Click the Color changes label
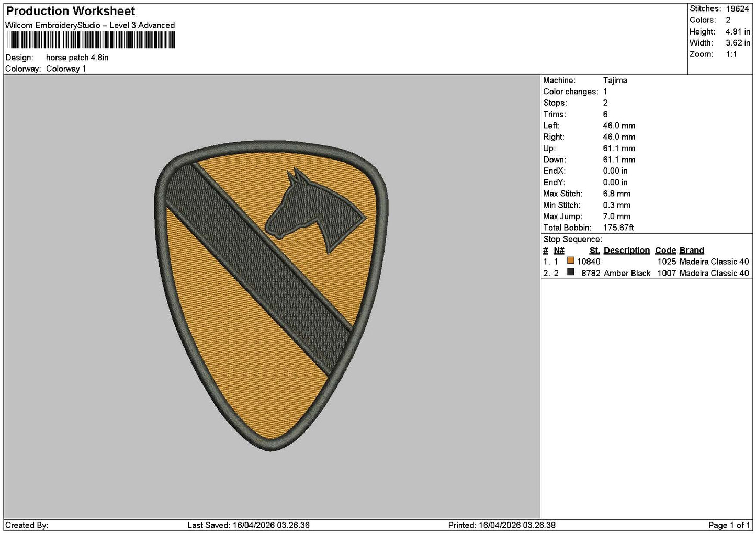This screenshot has width=756, height=534. tap(571, 92)
